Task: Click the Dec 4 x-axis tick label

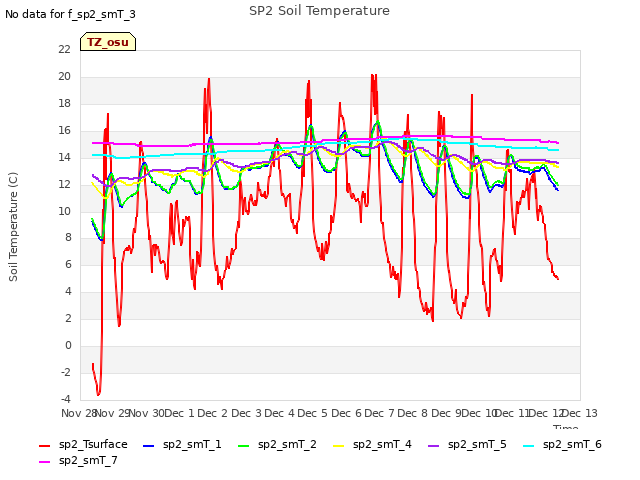Action: click(x=279, y=413)
